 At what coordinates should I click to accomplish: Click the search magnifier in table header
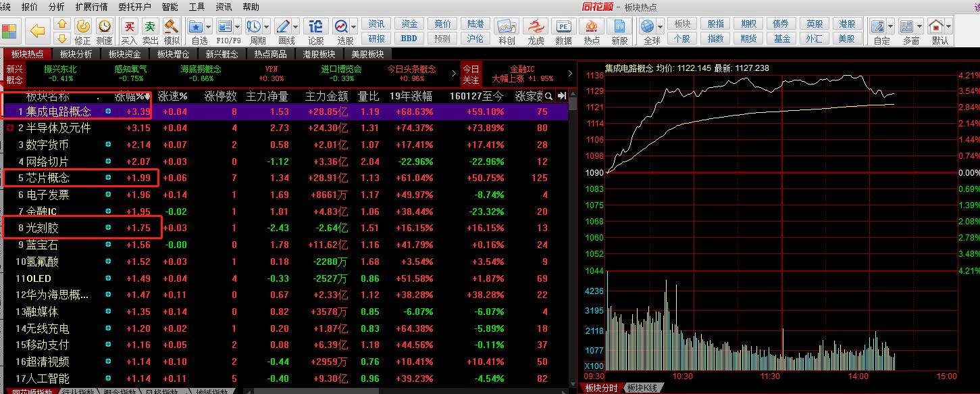548,96
